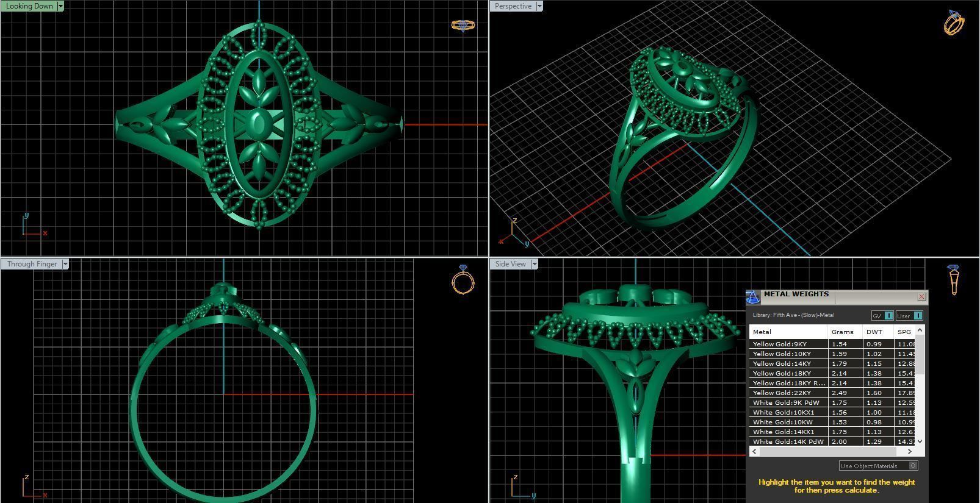Click the metal list scroll right arrow
This screenshot has height=503, width=980.
click(x=910, y=451)
